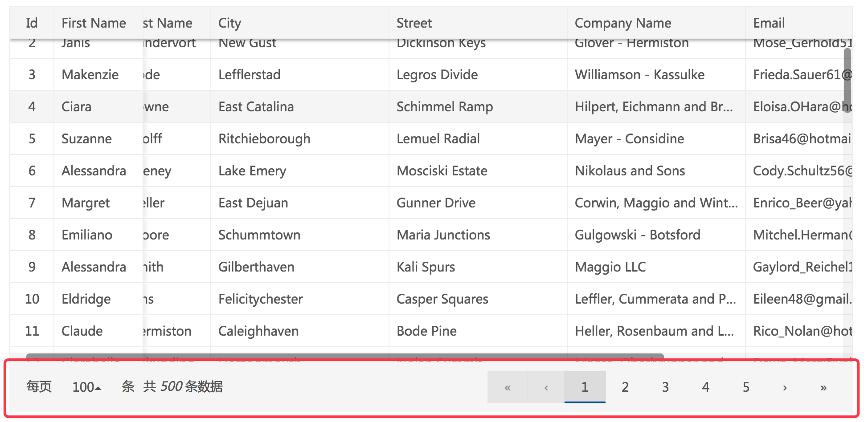Viewport: 868px width, 422px height.
Task: Select street cell 'Legros Divide'
Action: tap(478, 75)
